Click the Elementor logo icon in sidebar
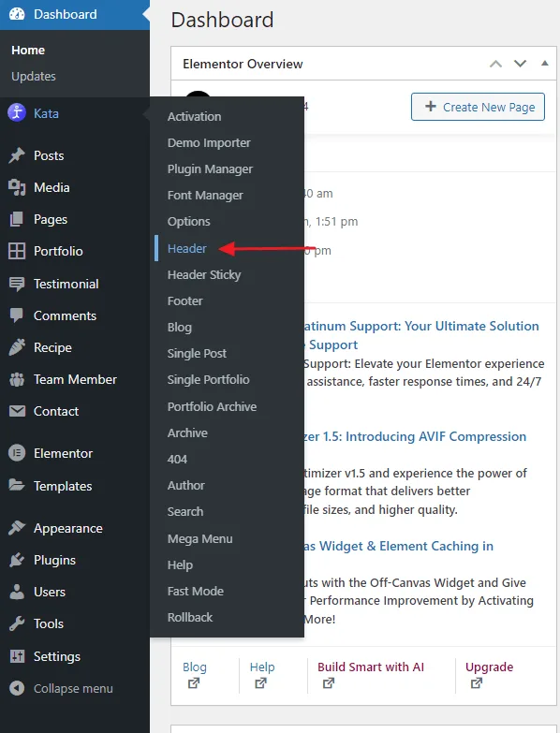The image size is (560, 733). click(x=17, y=453)
